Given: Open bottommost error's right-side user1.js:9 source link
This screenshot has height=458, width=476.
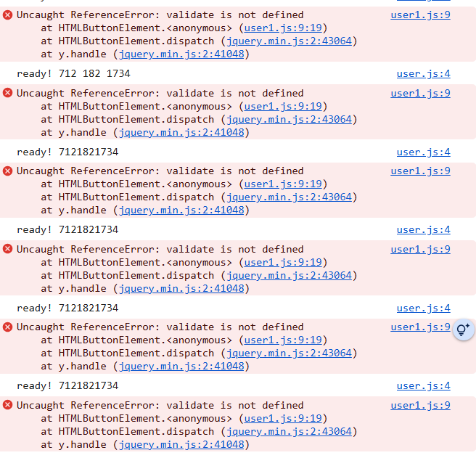Looking at the screenshot, I should 420,405.
